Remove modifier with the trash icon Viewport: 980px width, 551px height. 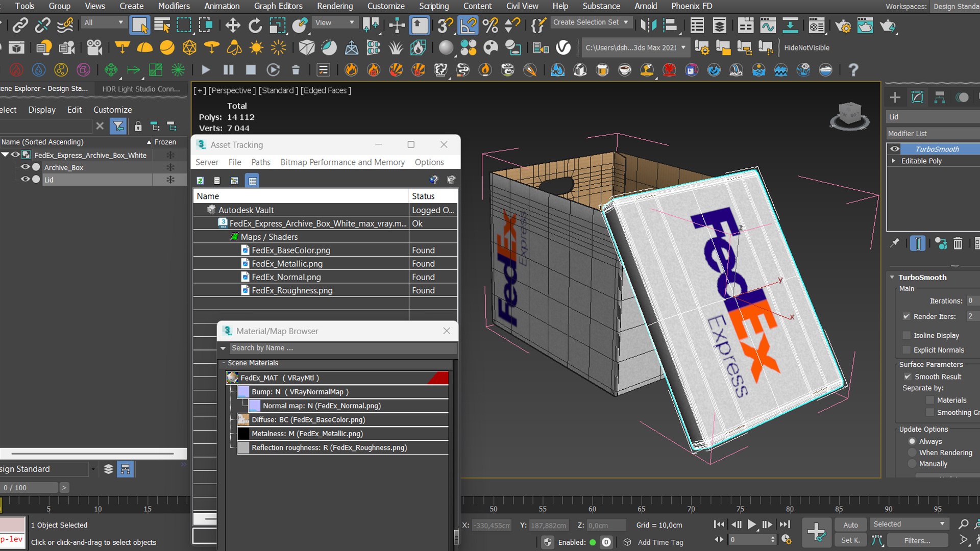click(958, 243)
